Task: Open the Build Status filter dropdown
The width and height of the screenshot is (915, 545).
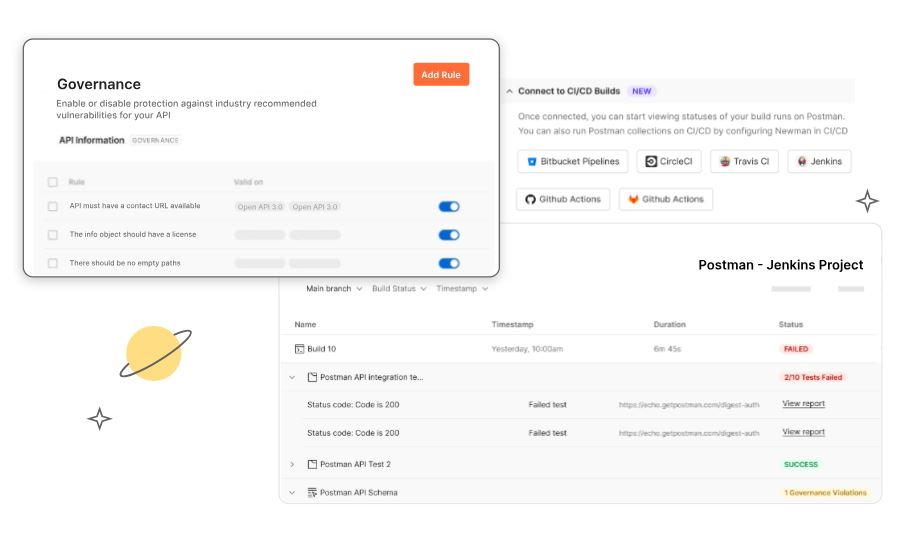Action: [399, 289]
